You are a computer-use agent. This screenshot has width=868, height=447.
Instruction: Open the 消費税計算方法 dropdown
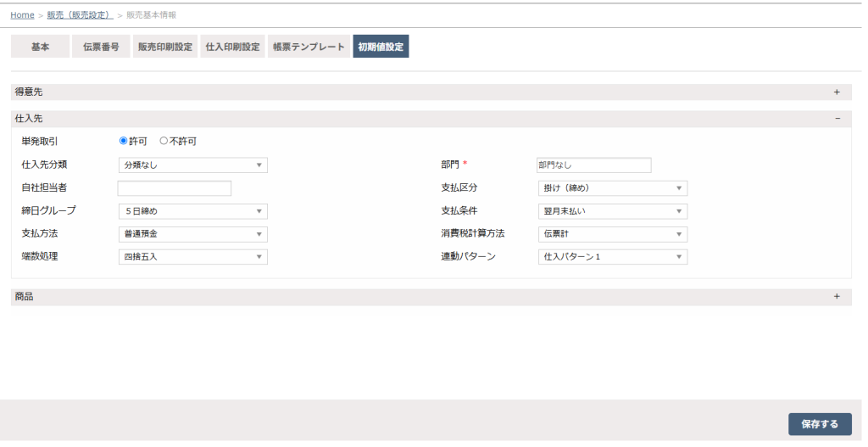[x=613, y=234]
